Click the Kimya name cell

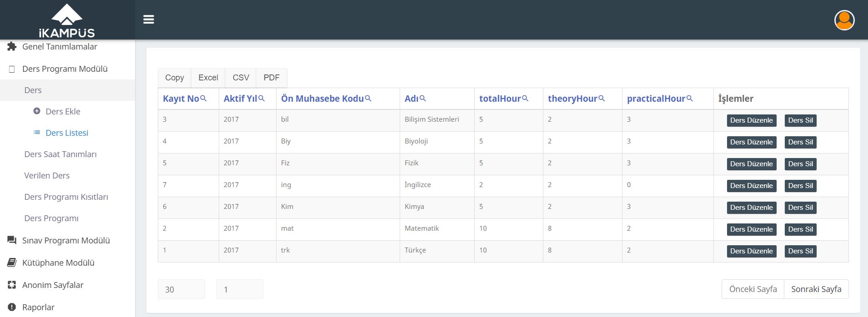[437, 208]
